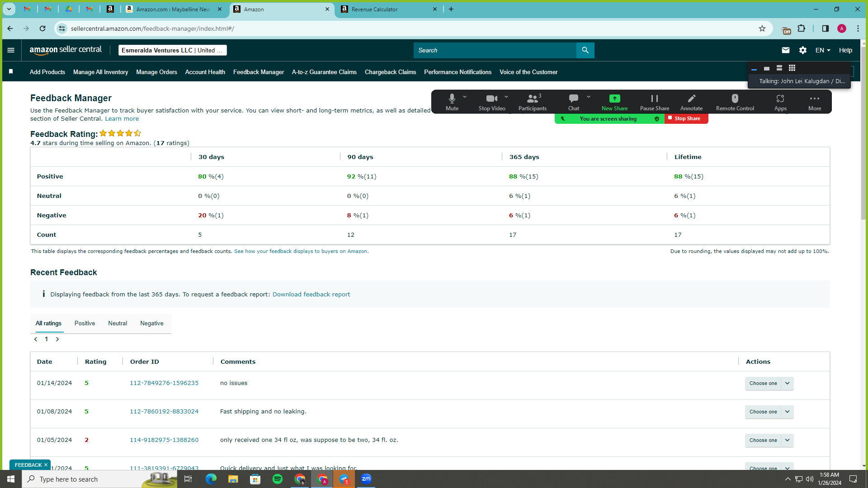Open Zoom More options

815,102
